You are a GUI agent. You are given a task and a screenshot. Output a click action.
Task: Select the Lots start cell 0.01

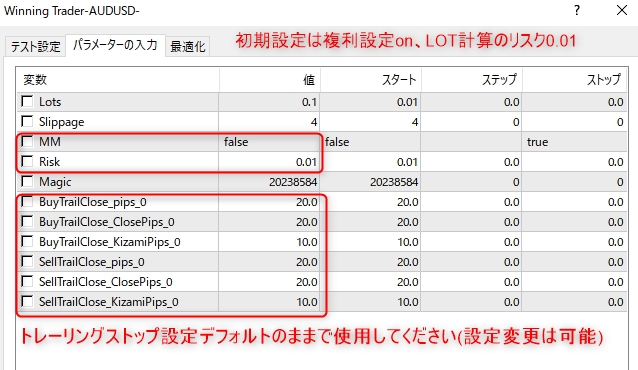(370, 102)
